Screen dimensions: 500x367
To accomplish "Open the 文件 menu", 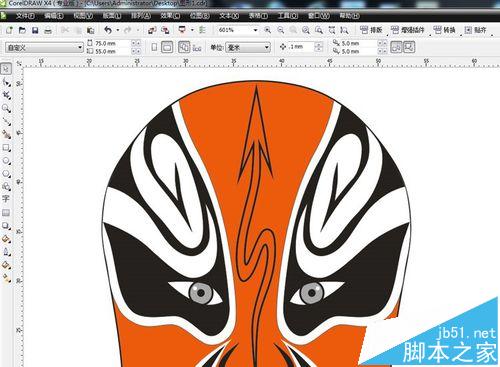I will coord(25,16).
